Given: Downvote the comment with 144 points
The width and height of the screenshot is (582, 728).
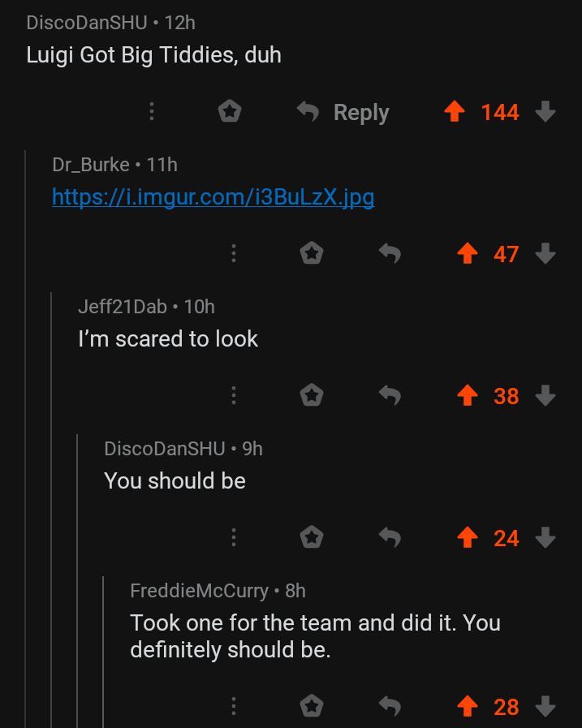Looking at the screenshot, I should coord(545,112).
